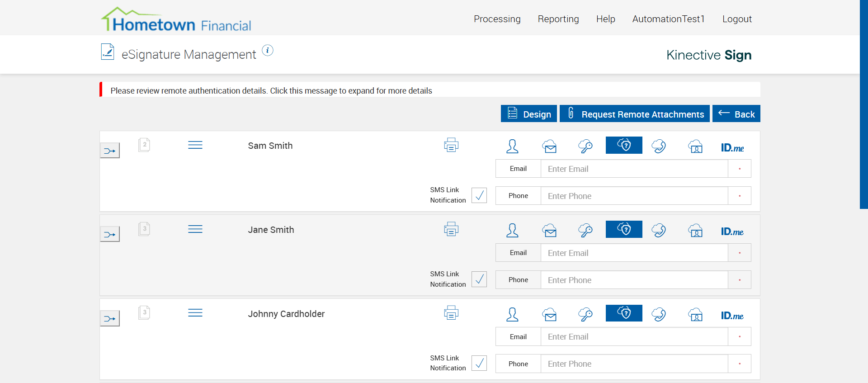Click the Enter Email field for Sam Smith
Screen dimensions: 868x383
634,169
